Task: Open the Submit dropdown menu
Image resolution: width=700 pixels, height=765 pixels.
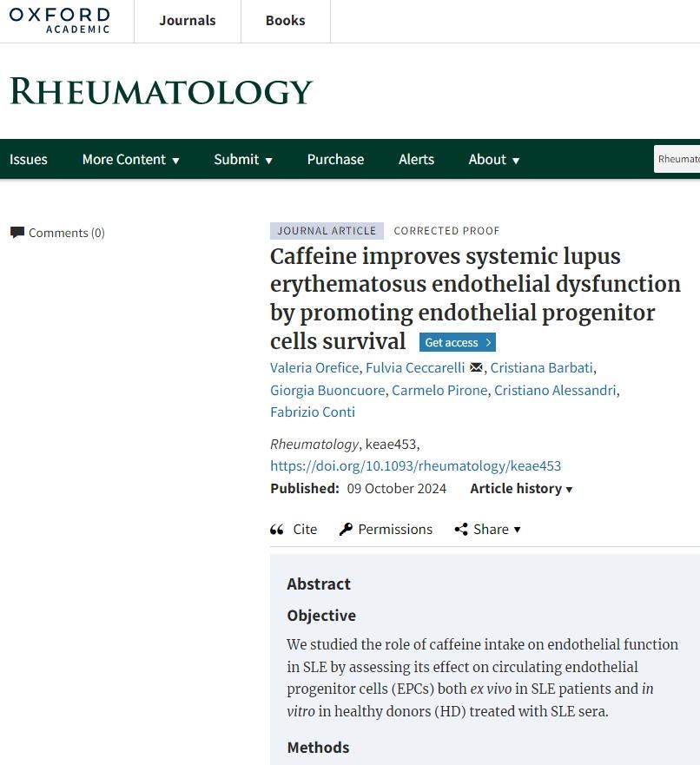Action: pyautogui.click(x=243, y=159)
